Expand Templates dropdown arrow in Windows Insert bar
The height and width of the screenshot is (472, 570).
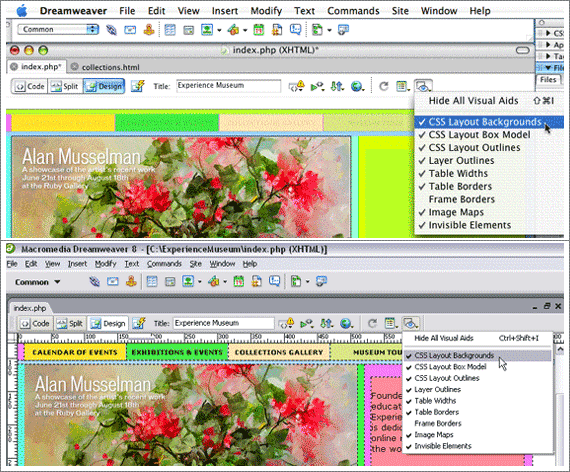[x=308, y=282]
